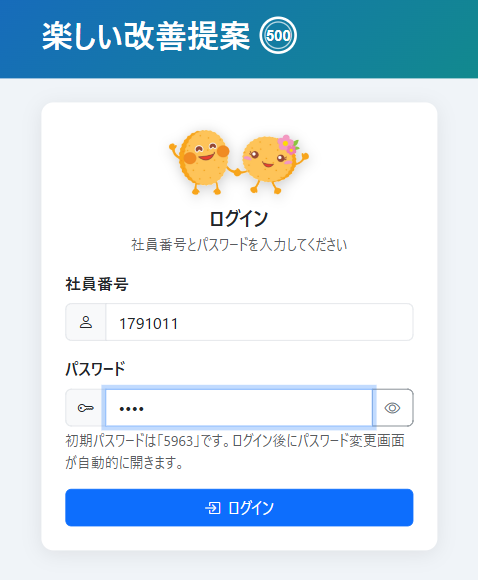
Task: Focus the 社員番号 field containing 1791011
Action: (259, 322)
